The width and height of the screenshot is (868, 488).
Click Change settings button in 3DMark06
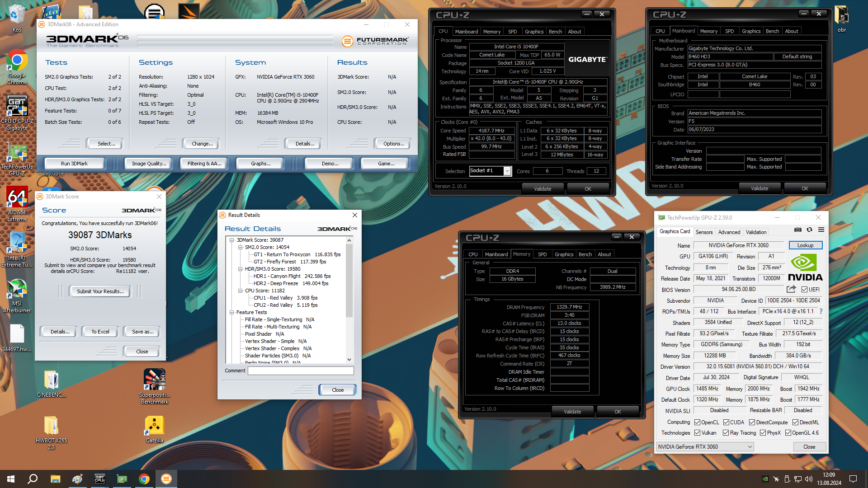[202, 144]
